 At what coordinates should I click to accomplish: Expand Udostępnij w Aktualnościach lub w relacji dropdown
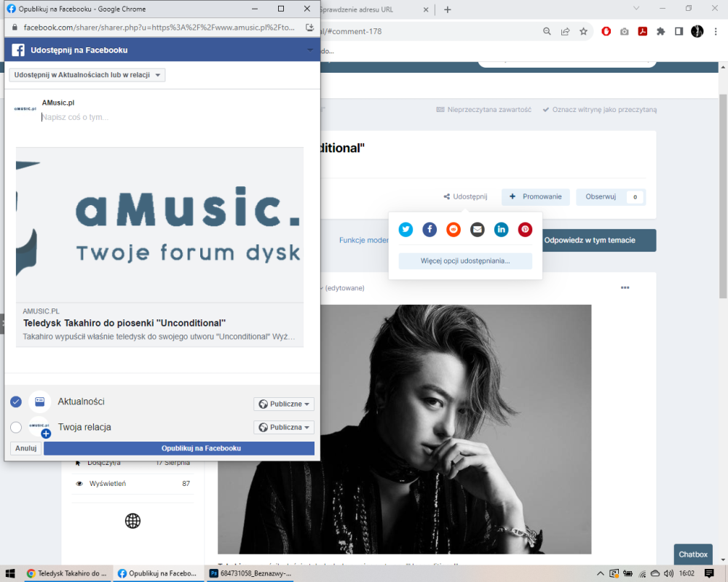click(x=87, y=75)
